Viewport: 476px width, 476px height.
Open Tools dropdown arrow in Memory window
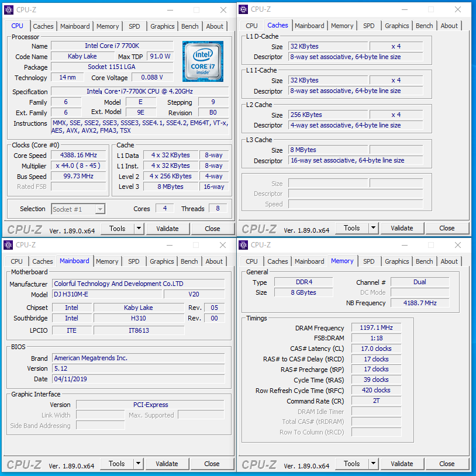[x=374, y=463]
